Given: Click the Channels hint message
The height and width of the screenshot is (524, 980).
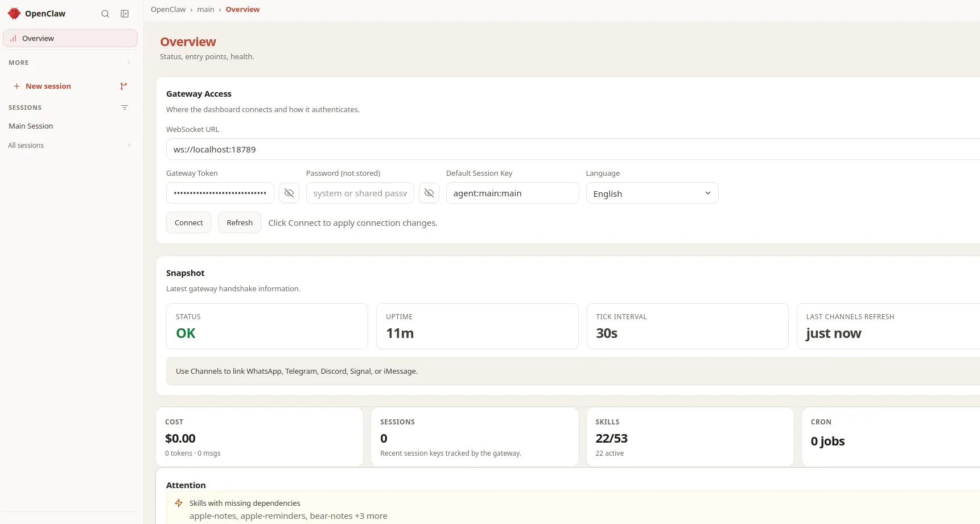Looking at the screenshot, I should (x=573, y=371).
